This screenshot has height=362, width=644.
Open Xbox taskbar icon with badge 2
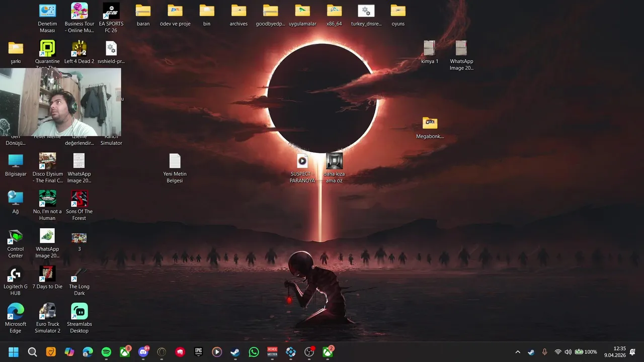[x=328, y=352]
